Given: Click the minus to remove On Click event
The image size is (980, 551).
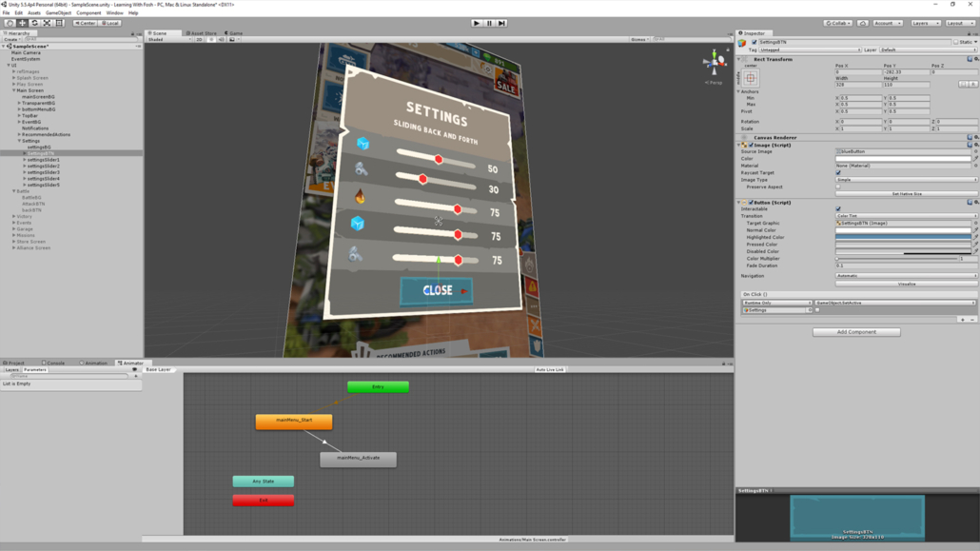Looking at the screenshot, I should 972,320.
